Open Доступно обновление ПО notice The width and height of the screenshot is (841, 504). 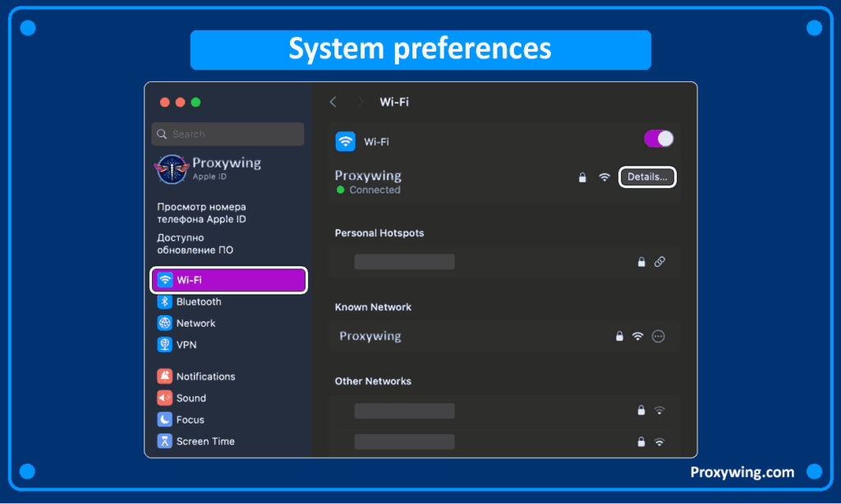click(x=195, y=244)
